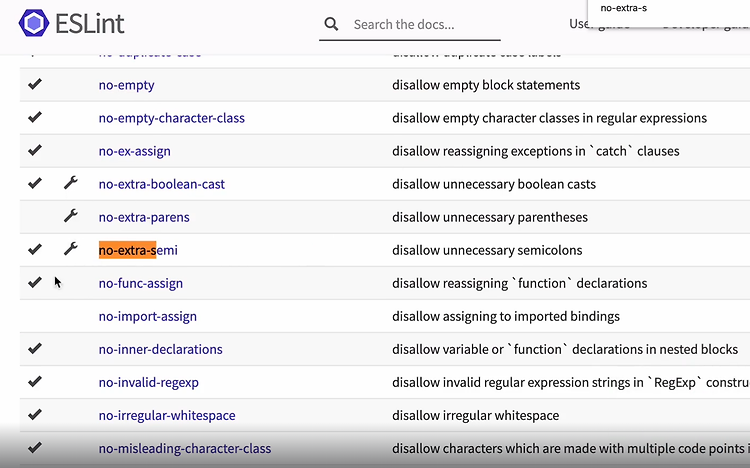The image size is (750, 468).
Task: Select description 'disallow empty character classes in regular expressions'
Action: (x=550, y=118)
